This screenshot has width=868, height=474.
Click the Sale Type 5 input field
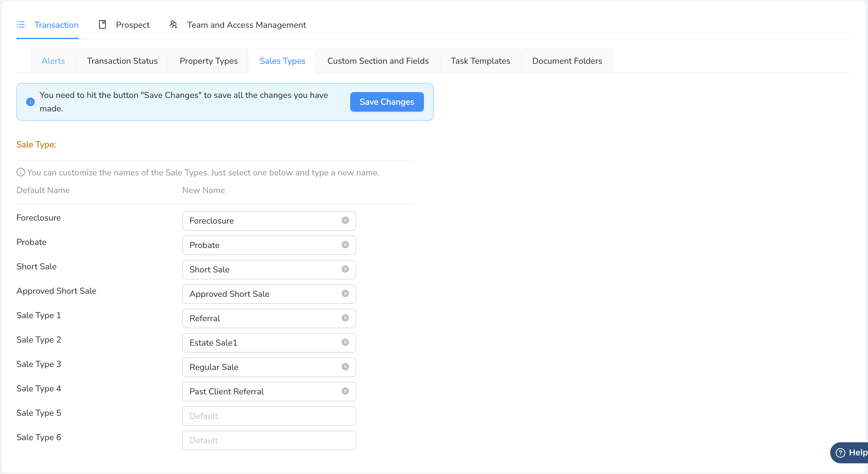click(x=269, y=416)
